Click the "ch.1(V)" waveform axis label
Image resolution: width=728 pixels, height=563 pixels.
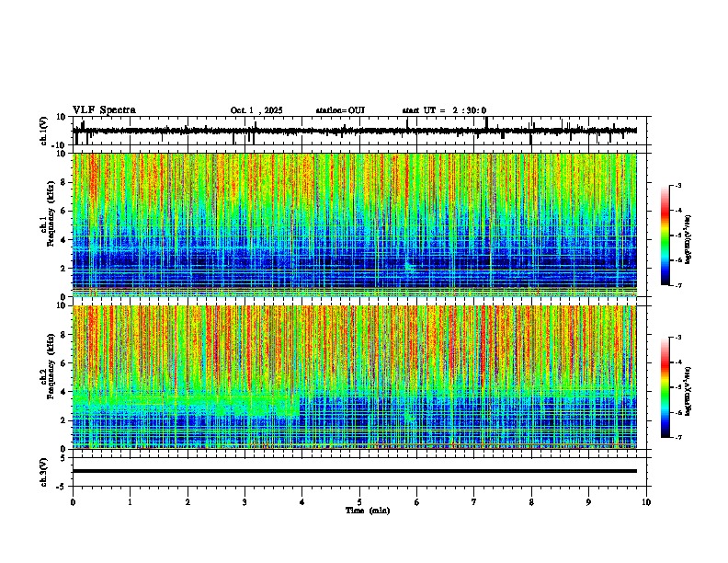point(44,131)
